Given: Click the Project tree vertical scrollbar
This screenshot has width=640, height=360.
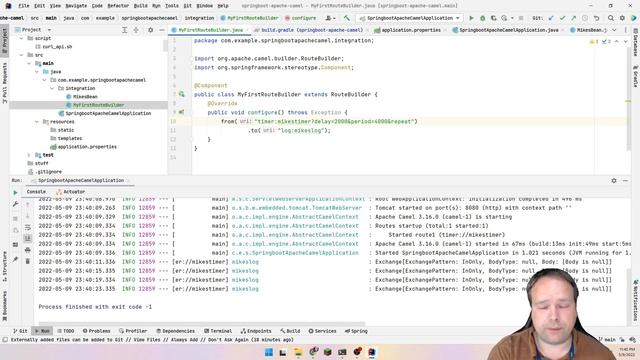Looking at the screenshot, I should coord(165,45).
